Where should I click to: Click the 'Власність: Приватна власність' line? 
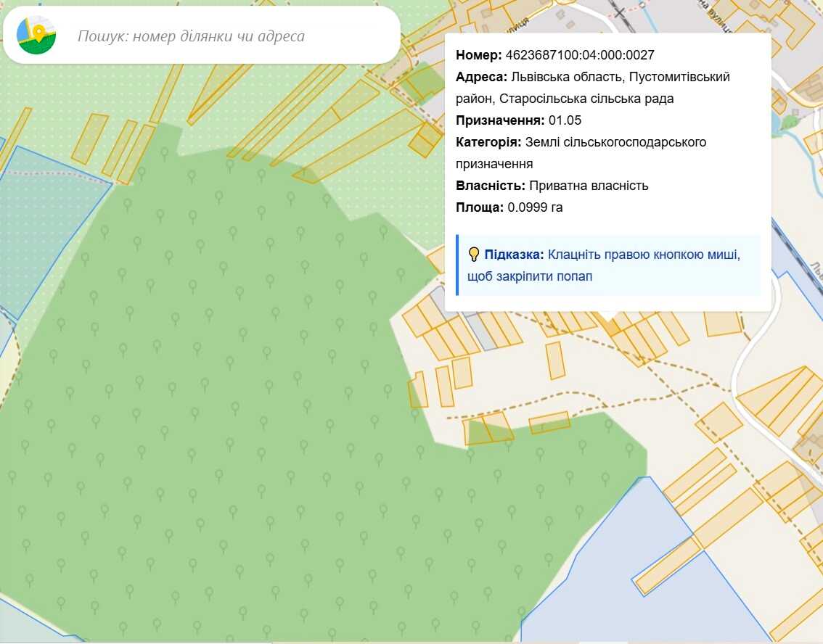click(x=552, y=186)
